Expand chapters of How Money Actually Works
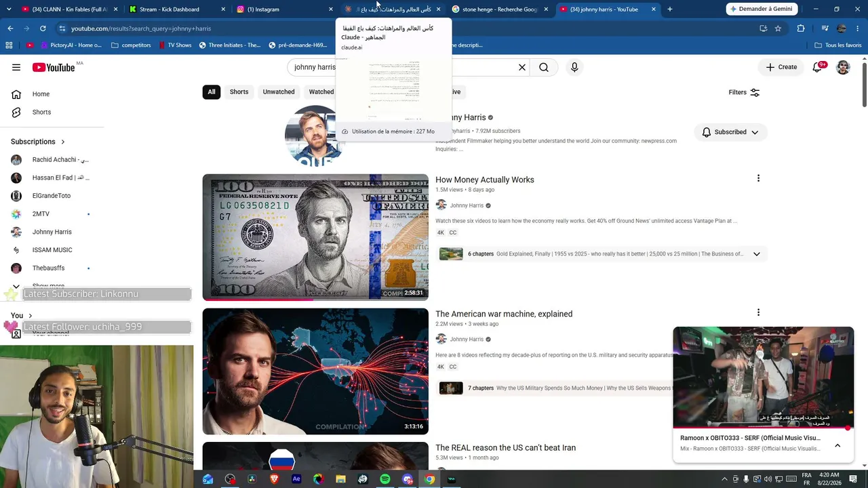The width and height of the screenshot is (868, 488). tap(757, 254)
